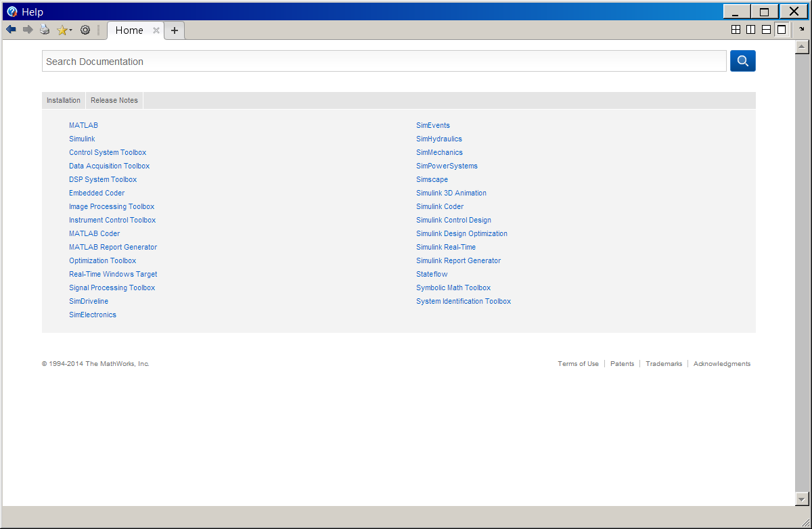Minimize the Help window
Viewport: 812px width, 529px height.
[x=736, y=11]
